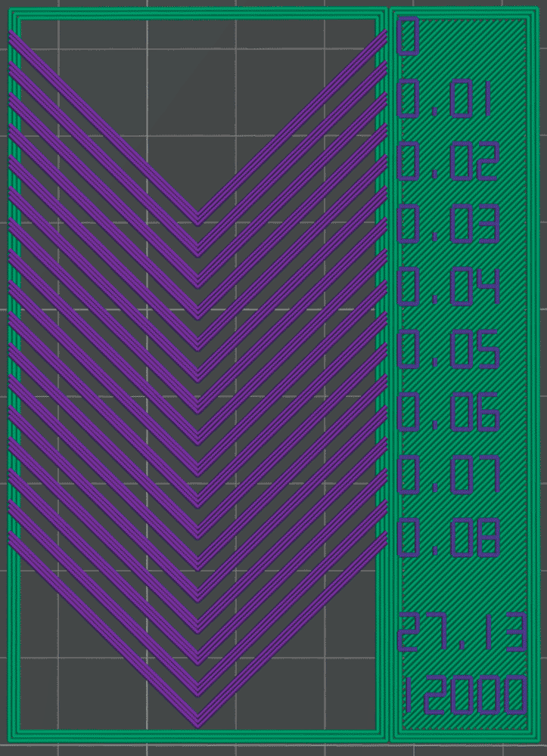Choose the 0.06 label
Screen dimensions: 547x756
pyautogui.click(x=447, y=412)
